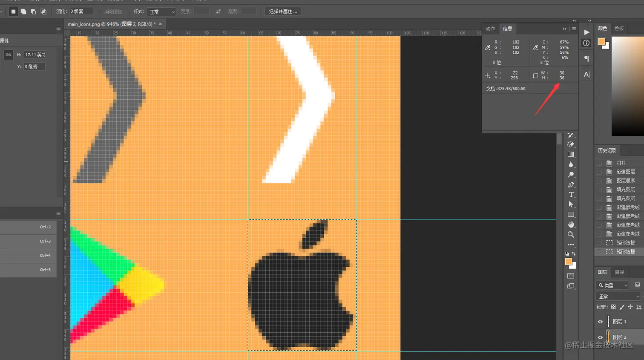
Task: Select the Eraser tool
Action: point(571,144)
